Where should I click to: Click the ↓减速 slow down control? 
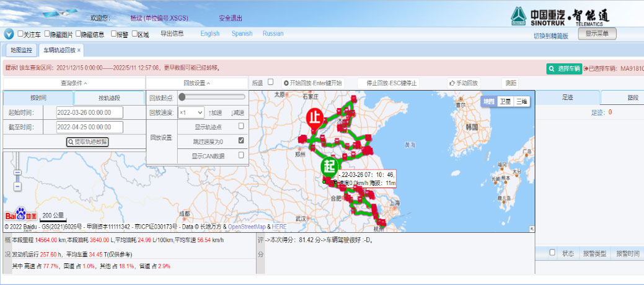tap(237, 112)
